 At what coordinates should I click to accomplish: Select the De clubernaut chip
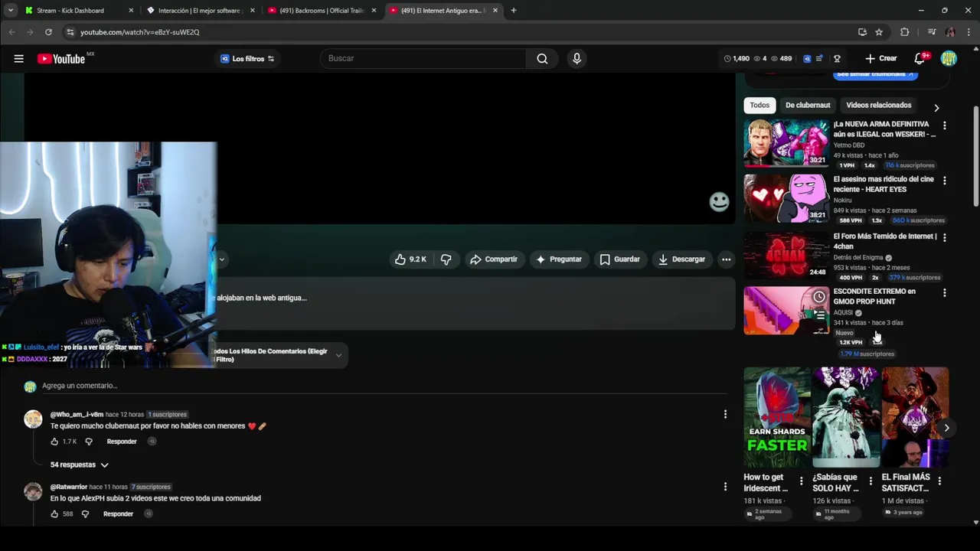coord(808,105)
